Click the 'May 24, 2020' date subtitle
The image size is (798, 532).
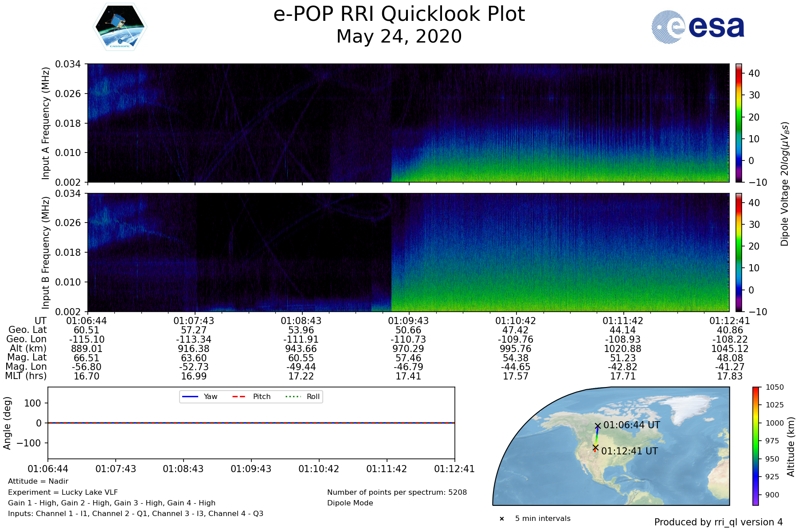(x=399, y=36)
